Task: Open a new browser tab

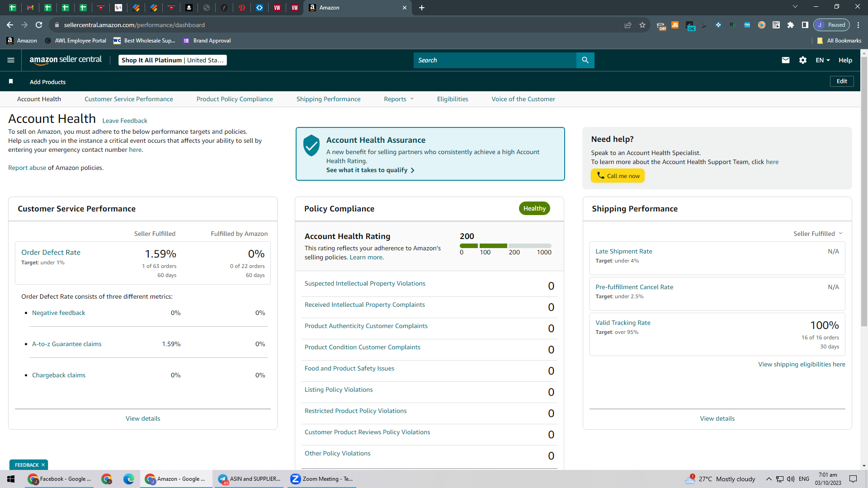Action: pyautogui.click(x=422, y=8)
